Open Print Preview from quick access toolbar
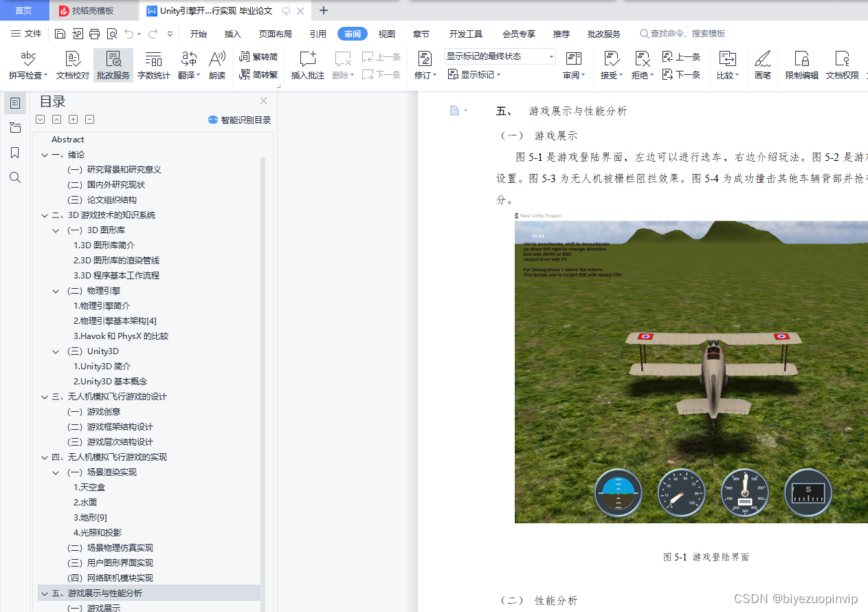 coord(111,34)
